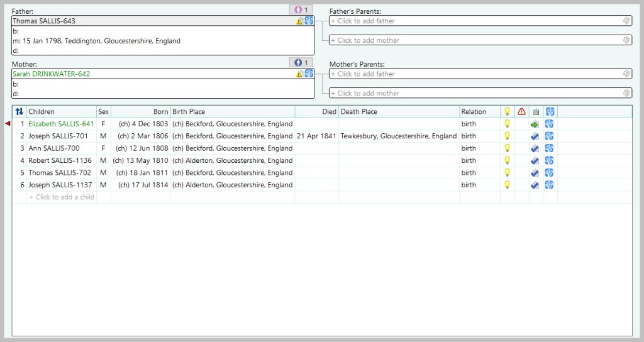Click to add a child row

click(62, 197)
